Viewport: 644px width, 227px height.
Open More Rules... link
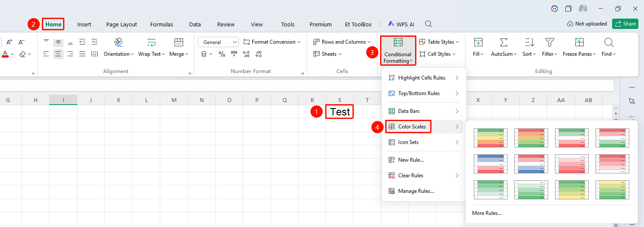487,213
